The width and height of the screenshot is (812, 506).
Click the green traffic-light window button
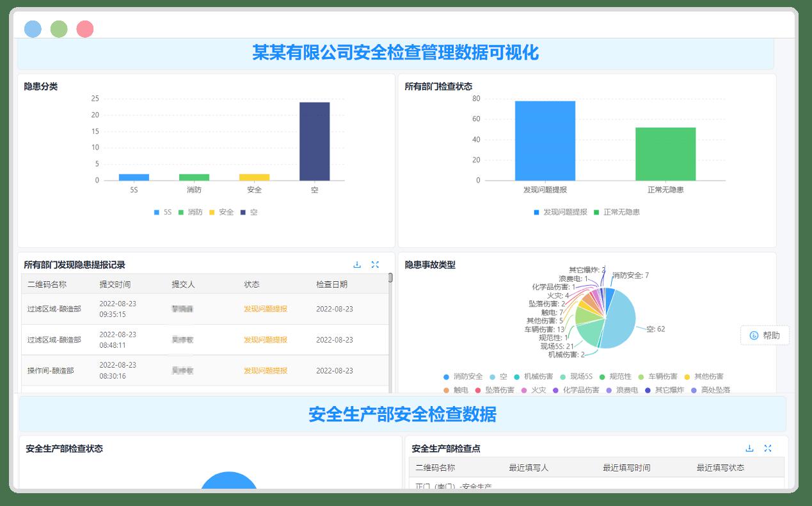pyautogui.click(x=60, y=28)
